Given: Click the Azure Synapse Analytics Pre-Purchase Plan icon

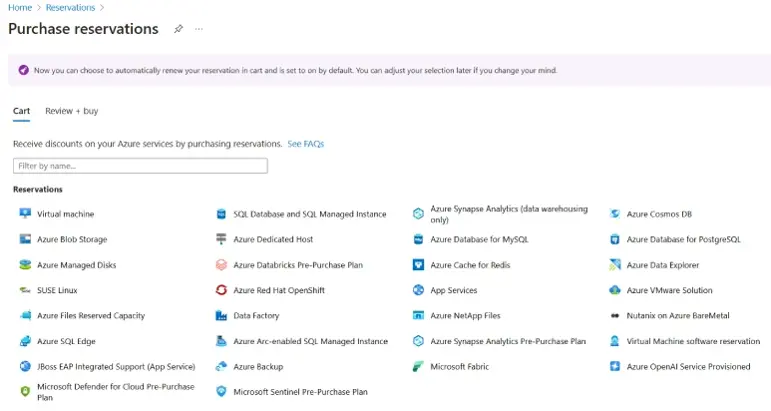Looking at the screenshot, I should [418, 341].
